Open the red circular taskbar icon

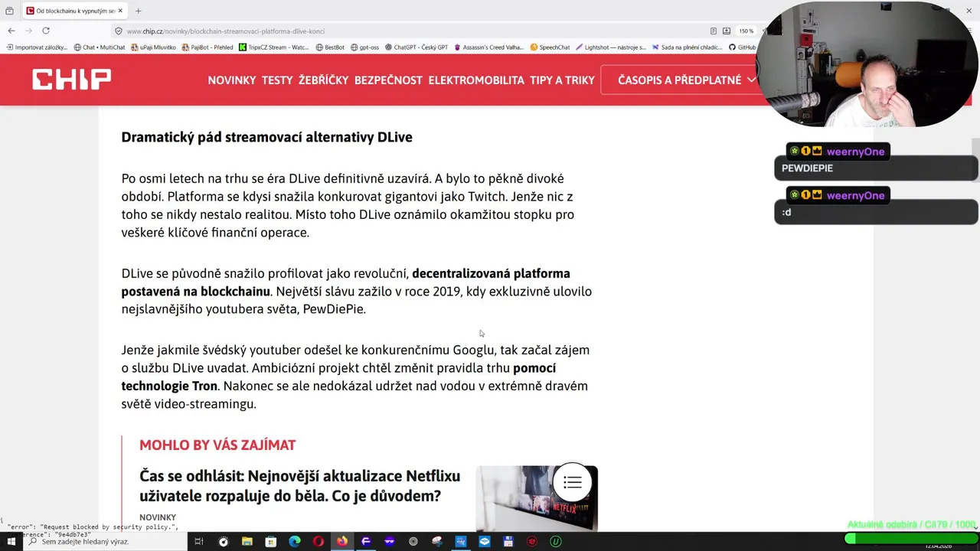[x=532, y=541]
